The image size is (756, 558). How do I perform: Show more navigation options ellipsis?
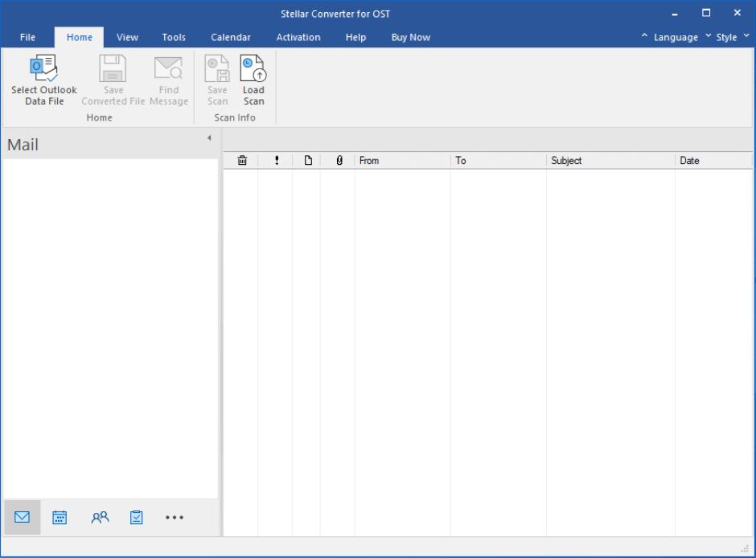tap(175, 518)
